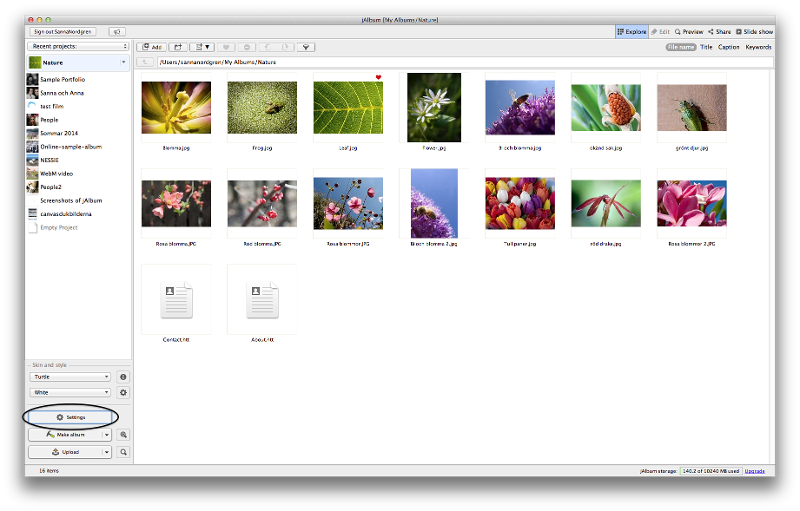Click the heart toolbar icon

click(226, 47)
